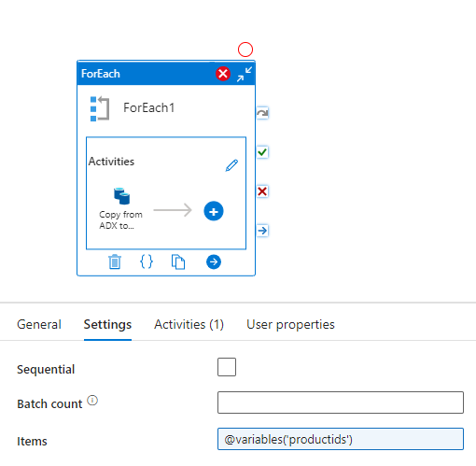The width and height of the screenshot is (476, 466).
Task: Select the green success dependency connector
Action: coord(262,152)
